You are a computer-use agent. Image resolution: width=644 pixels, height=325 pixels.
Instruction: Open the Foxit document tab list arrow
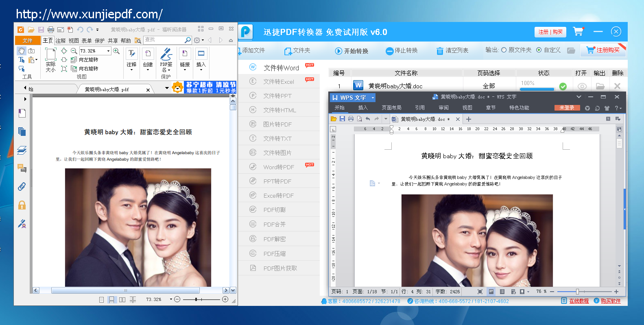pyautogui.click(x=167, y=88)
